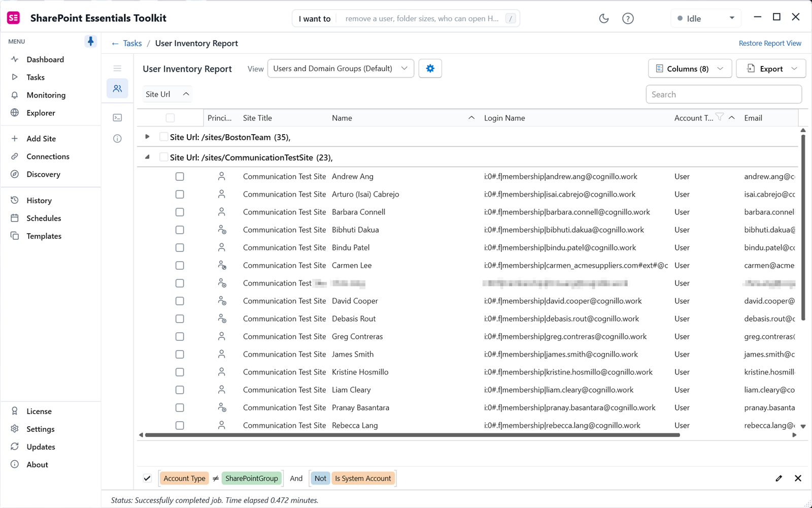This screenshot has height=508, width=812.
Task: Select Barbara Connell's row checkbox
Action: [180, 212]
